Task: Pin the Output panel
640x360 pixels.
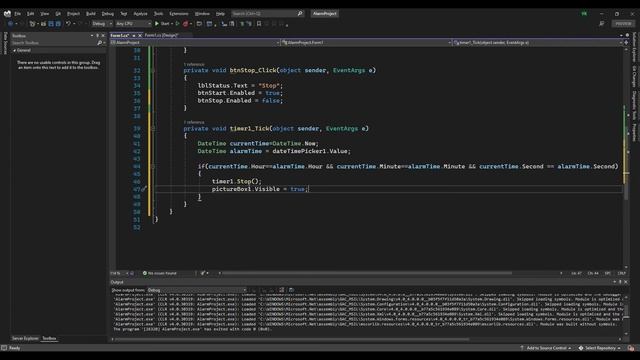Action: pos(620,282)
